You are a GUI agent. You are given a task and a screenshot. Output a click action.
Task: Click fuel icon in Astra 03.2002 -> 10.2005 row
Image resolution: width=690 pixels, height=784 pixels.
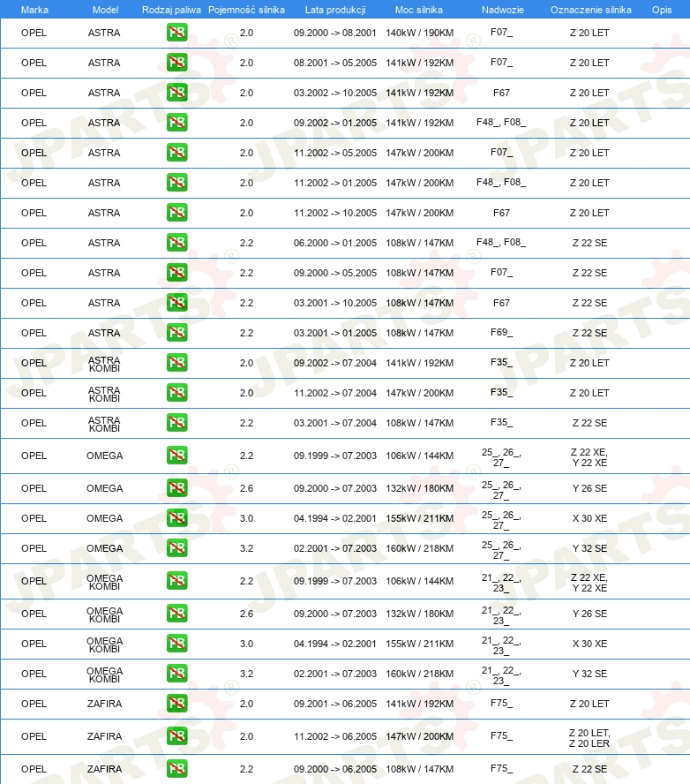tap(176, 93)
